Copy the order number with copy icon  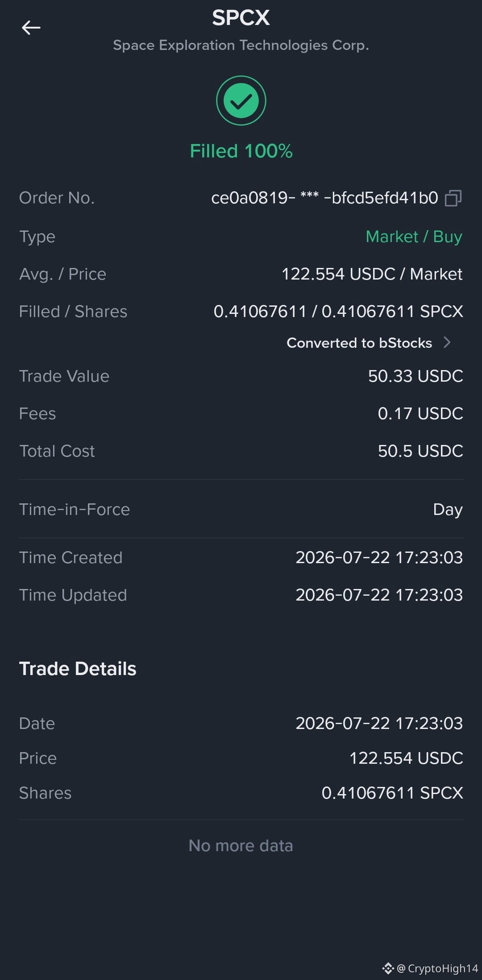[453, 198]
